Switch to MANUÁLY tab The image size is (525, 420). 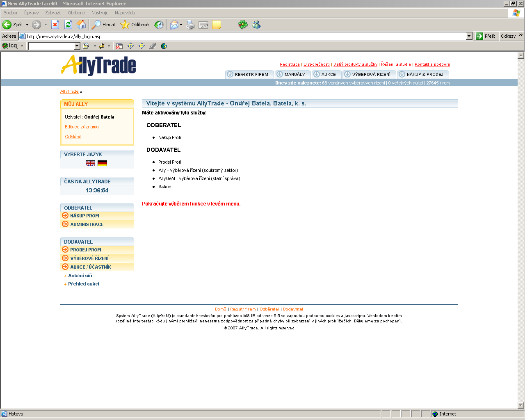click(x=292, y=74)
